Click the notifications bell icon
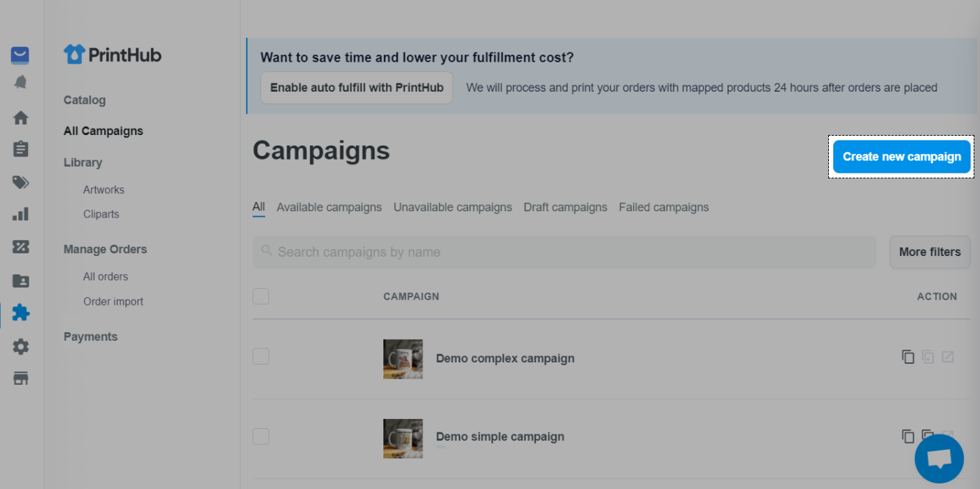This screenshot has width=980, height=489. [21, 83]
